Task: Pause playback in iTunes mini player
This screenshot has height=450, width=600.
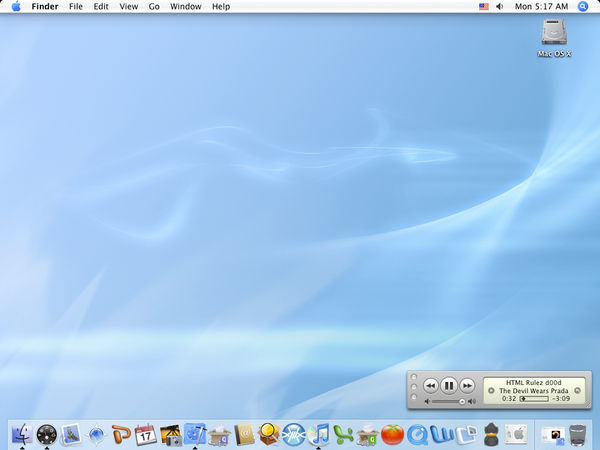Action: tap(449, 385)
